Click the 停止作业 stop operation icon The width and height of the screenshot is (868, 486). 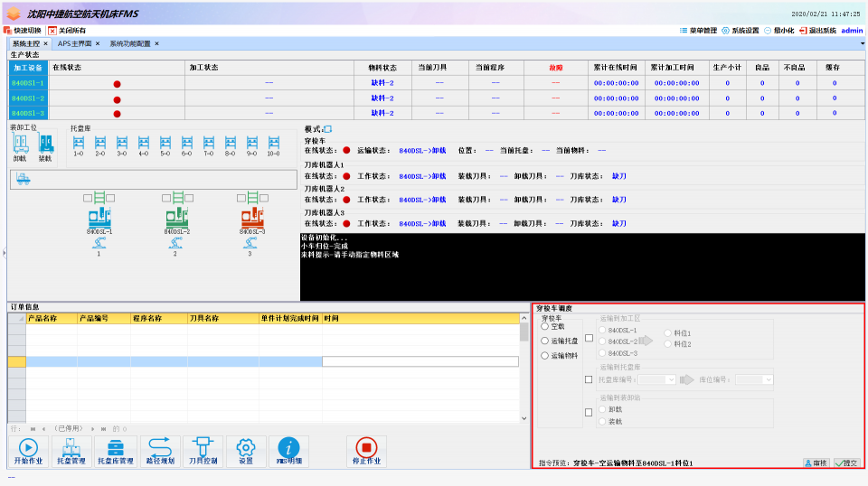point(366,450)
